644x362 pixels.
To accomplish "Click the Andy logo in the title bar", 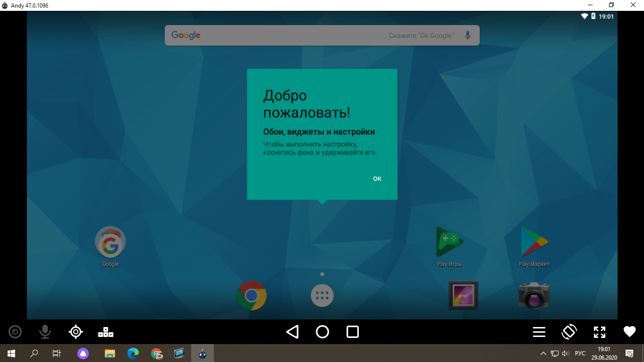I will click(5, 5).
